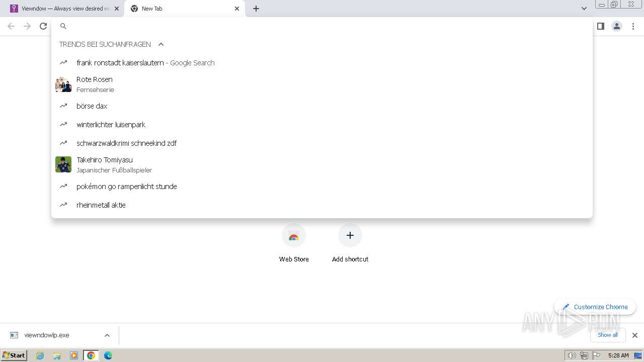Image resolution: width=644 pixels, height=362 pixels.
Task: Go forward with the forward arrow
Action: (x=27, y=26)
